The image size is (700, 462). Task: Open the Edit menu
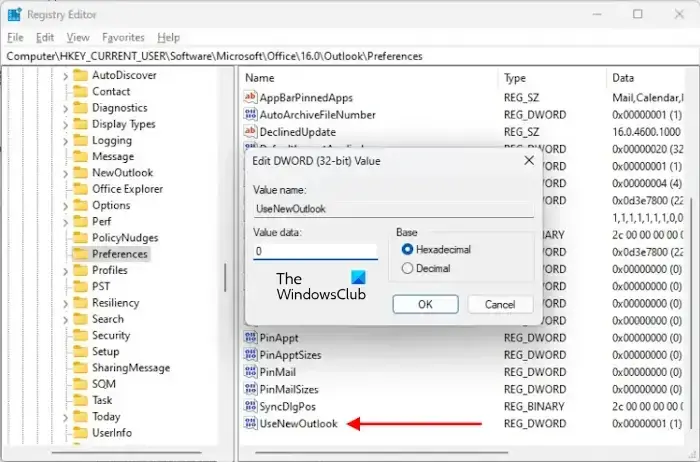pos(44,37)
